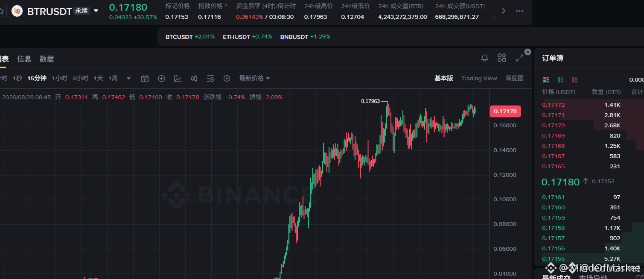The width and height of the screenshot is (644, 279).
Task: Open the go-to-date calendar icon
Action: click(x=145, y=79)
